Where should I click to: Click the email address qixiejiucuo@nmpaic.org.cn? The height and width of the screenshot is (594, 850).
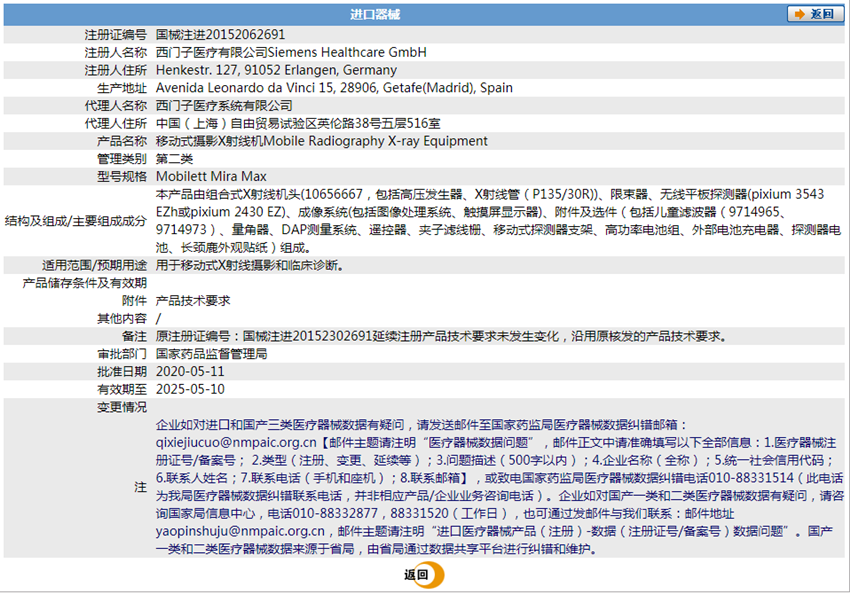point(236,443)
